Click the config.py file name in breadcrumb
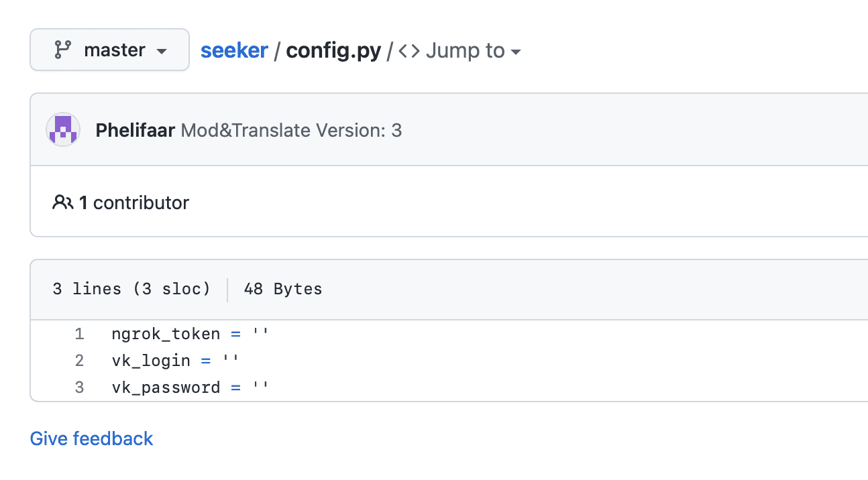 tap(333, 50)
